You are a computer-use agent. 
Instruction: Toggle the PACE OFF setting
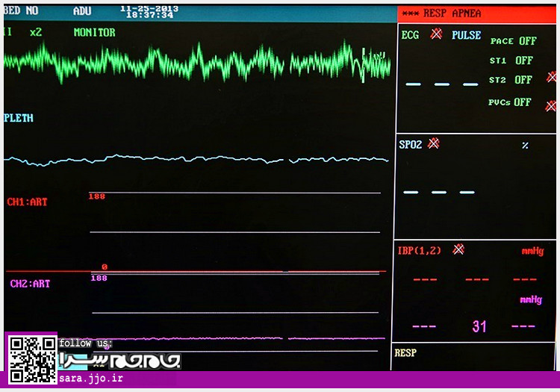pyautogui.click(x=513, y=41)
